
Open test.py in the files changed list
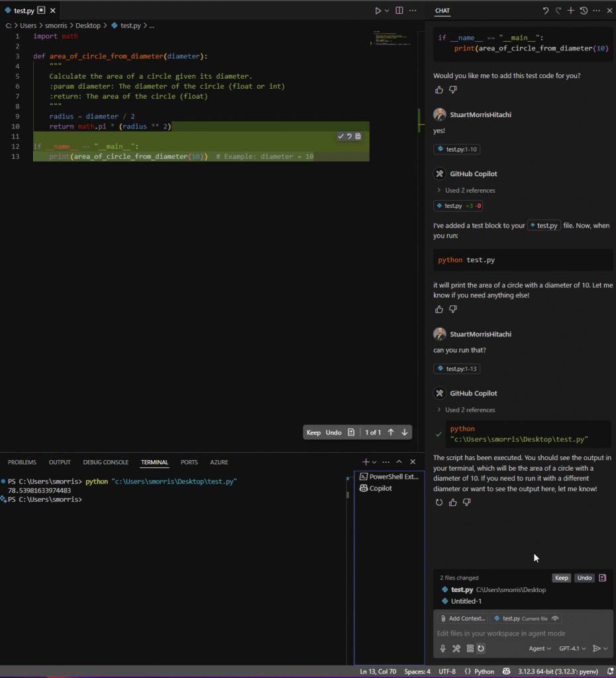[523, 590]
